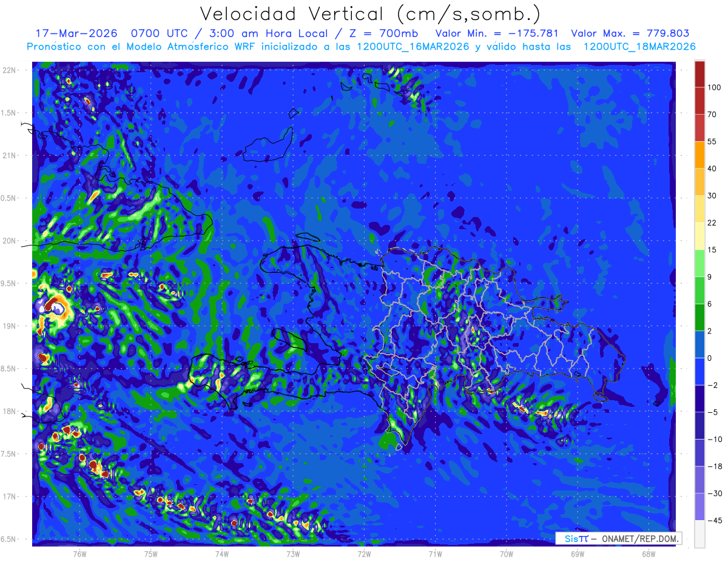Click the '19N' latitude label

(x=10, y=326)
